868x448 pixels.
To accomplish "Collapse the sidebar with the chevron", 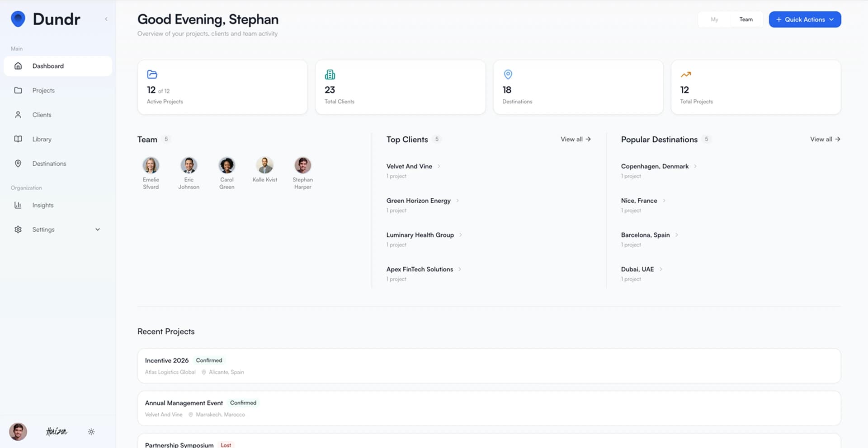I will [106, 19].
